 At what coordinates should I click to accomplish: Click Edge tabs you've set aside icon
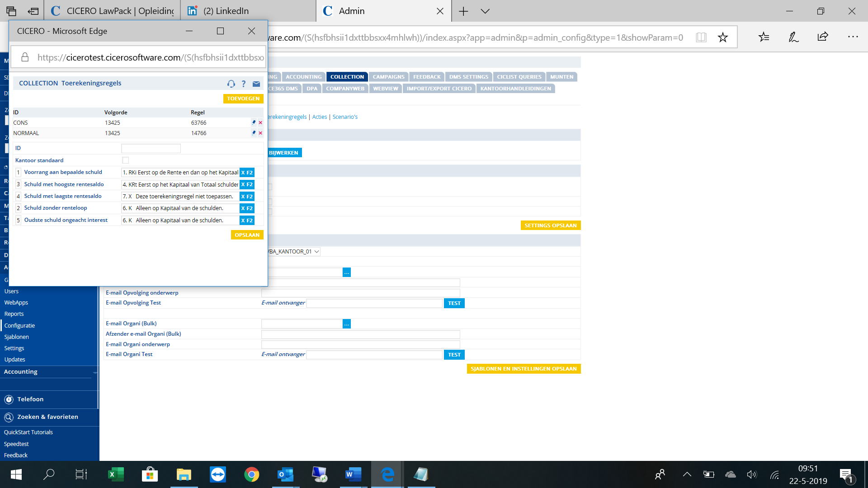click(x=11, y=11)
